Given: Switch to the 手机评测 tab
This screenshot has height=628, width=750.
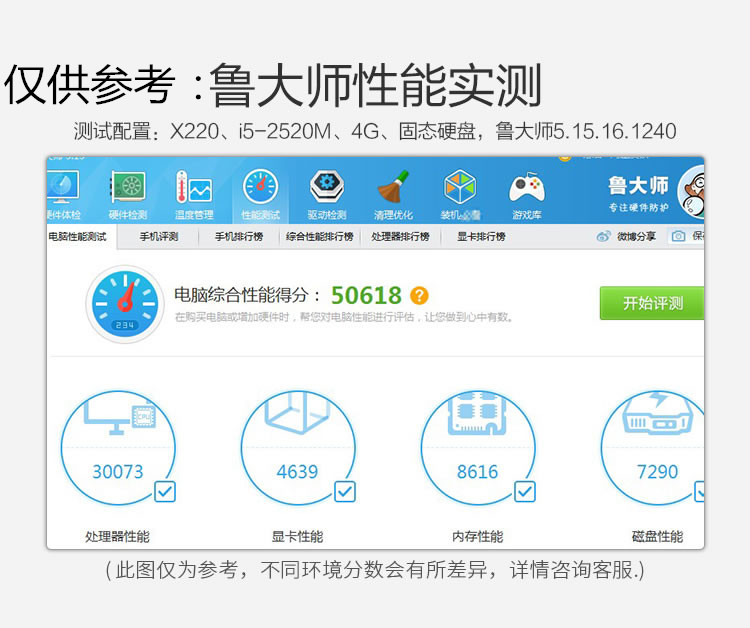Looking at the screenshot, I should pos(159,237).
